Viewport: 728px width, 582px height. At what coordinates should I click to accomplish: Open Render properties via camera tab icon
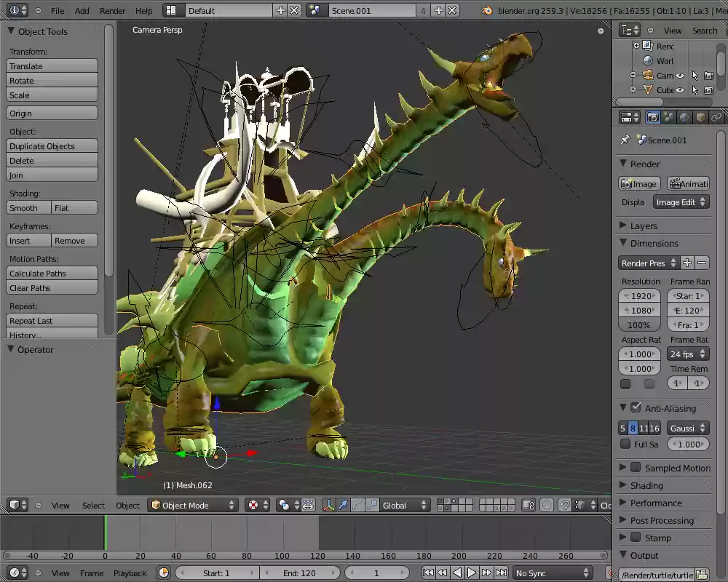click(653, 116)
